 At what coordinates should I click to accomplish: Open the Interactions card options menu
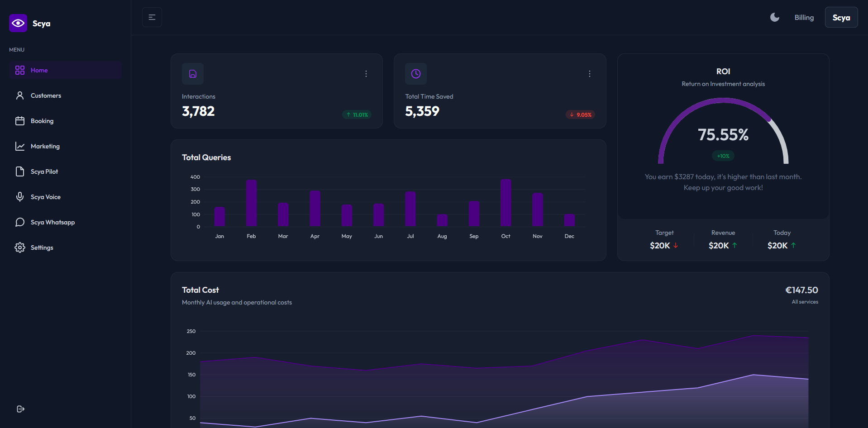[366, 73]
